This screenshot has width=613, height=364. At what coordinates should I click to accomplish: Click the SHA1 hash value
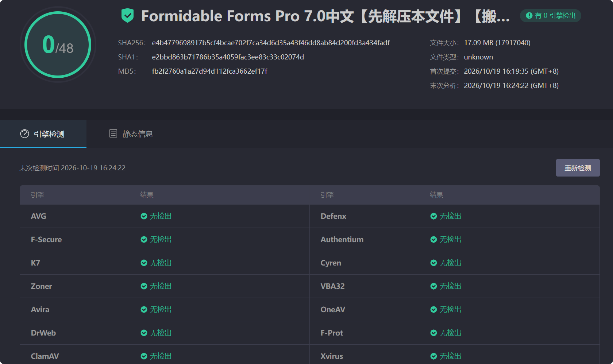[228, 57]
